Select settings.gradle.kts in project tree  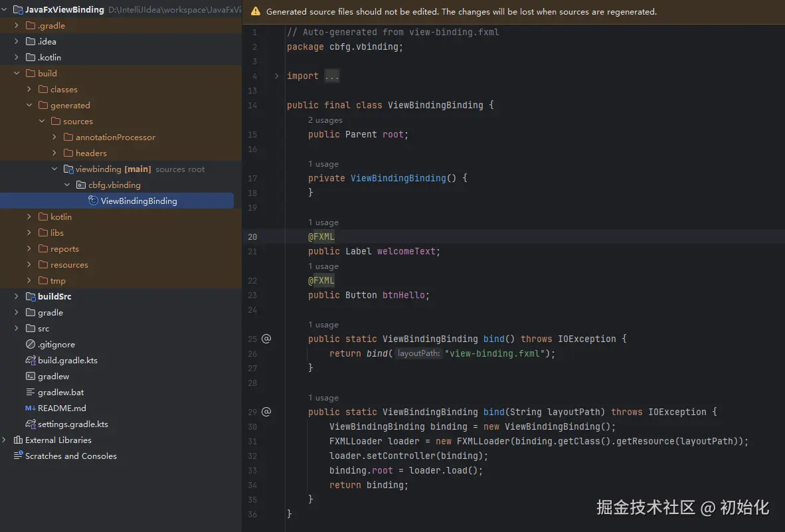point(73,424)
